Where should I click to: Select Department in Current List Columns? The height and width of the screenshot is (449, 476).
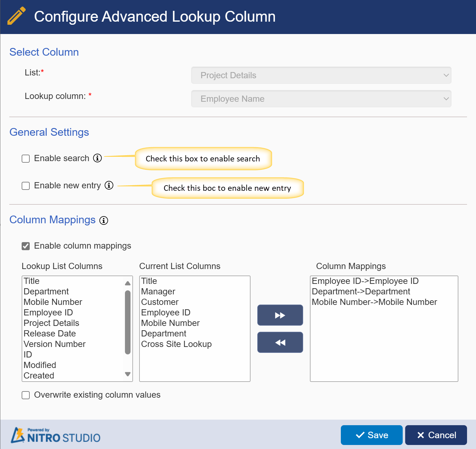click(x=195, y=334)
